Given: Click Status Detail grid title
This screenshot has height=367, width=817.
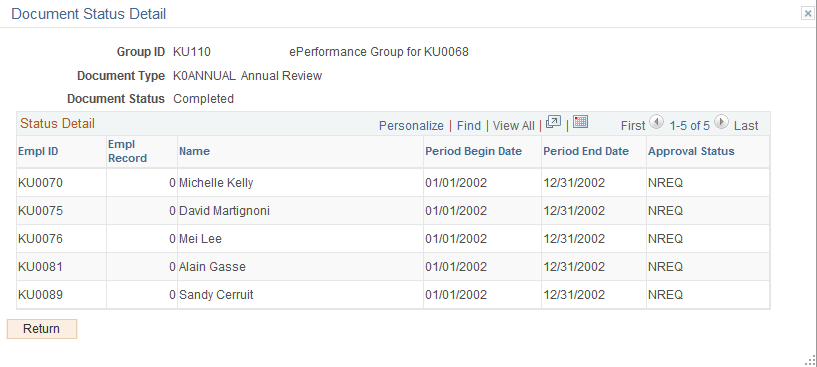Looking at the screenshot, I should (x=57, y=124).
